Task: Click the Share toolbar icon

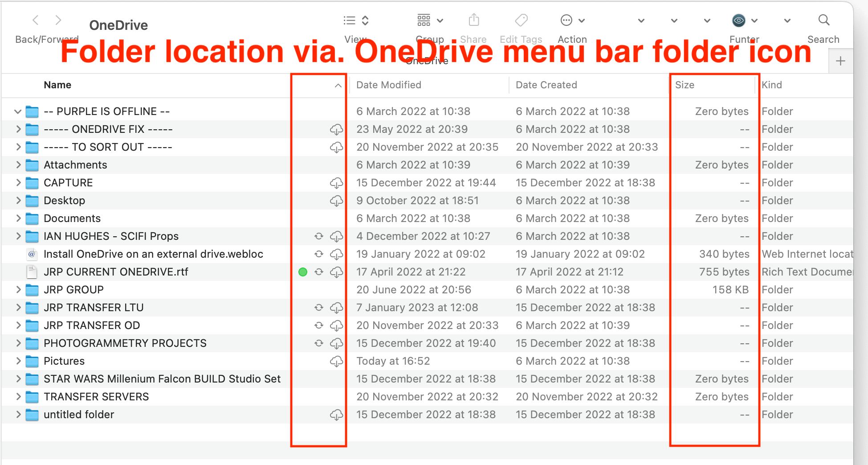Action: pyautogui.click(x=474, y=20)
